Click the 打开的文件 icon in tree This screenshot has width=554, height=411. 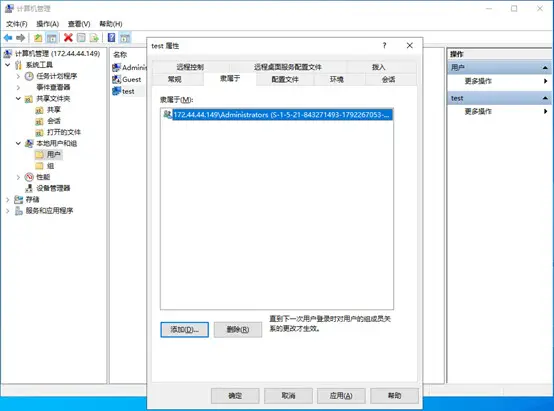40,132
